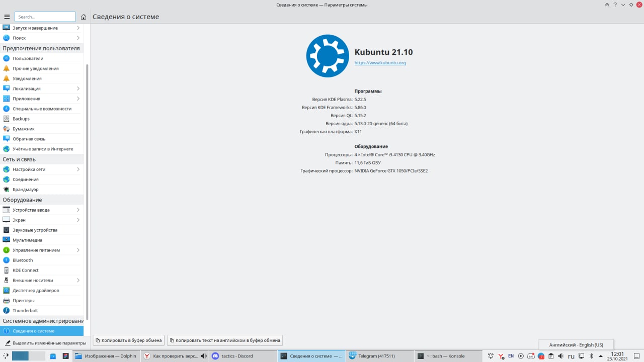This screenshot has height=362, width=644.
Task: Expand Устройства ввода submenu arrow
Action: [x=78, y=210]
